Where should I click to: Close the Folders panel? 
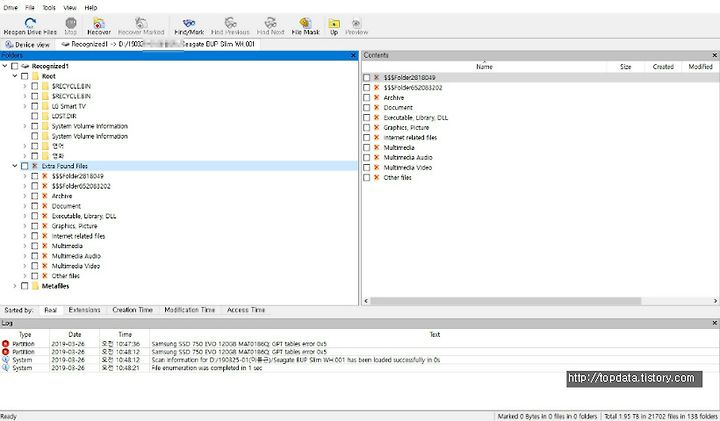point(353,55)
